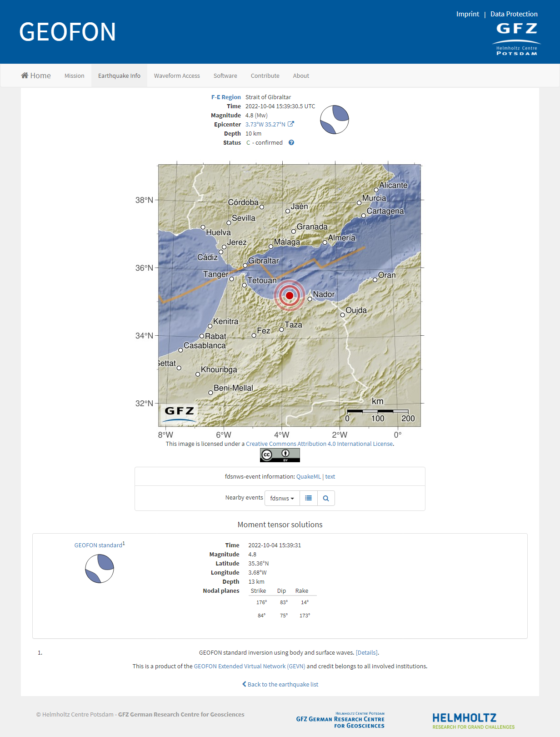Click the Rake column header
The image size is (560, 737).
click(x=302, y=591)
